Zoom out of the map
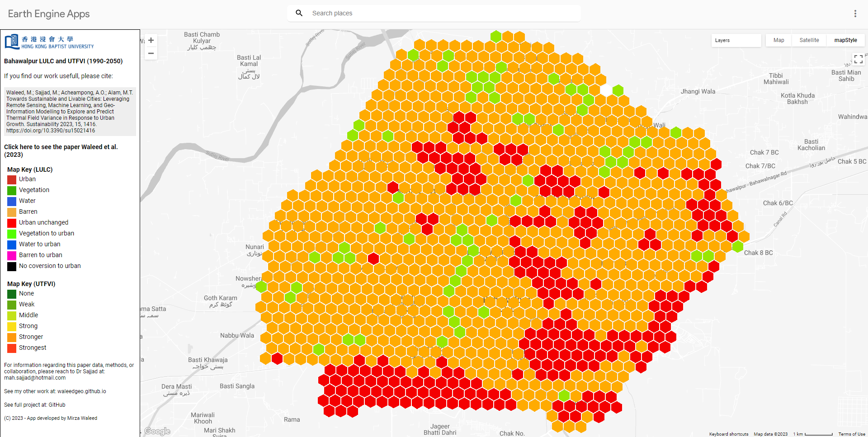The image size is (868, 437). click(151, 53)
